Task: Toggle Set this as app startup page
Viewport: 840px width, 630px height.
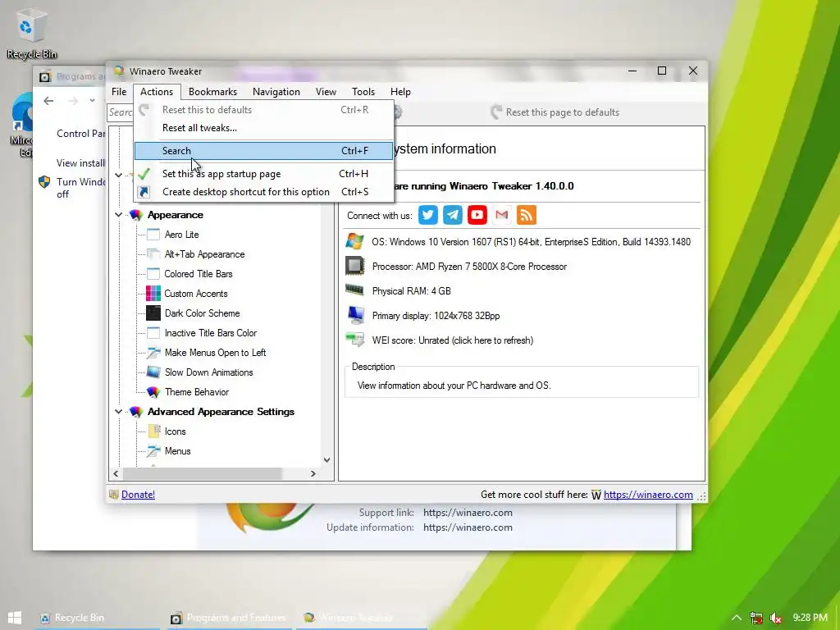Action: [x=263, y=174]
